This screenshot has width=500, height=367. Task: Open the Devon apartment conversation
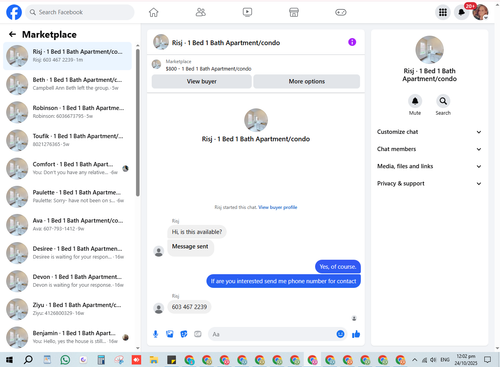[67, 281]
